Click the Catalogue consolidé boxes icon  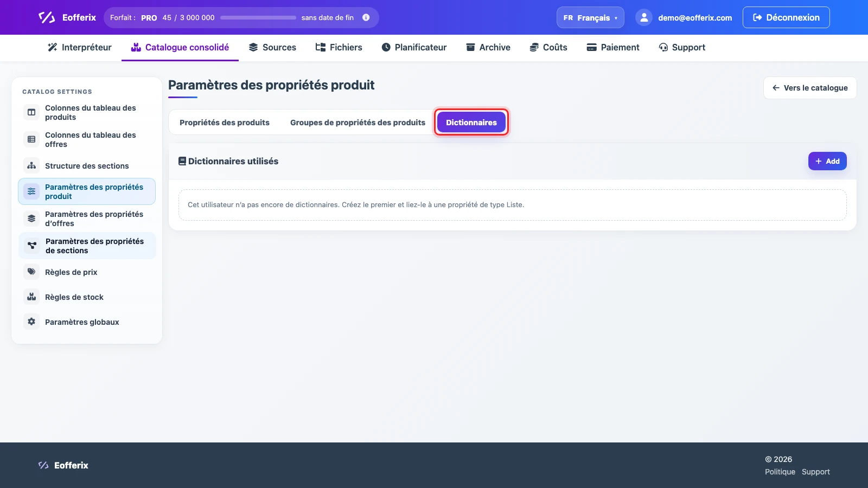coord(136,47)
